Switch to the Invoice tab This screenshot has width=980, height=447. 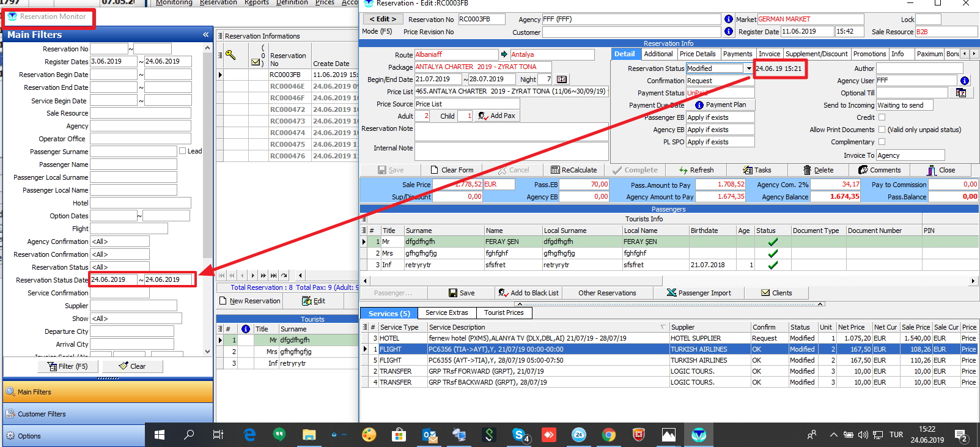tap(769, 54)
